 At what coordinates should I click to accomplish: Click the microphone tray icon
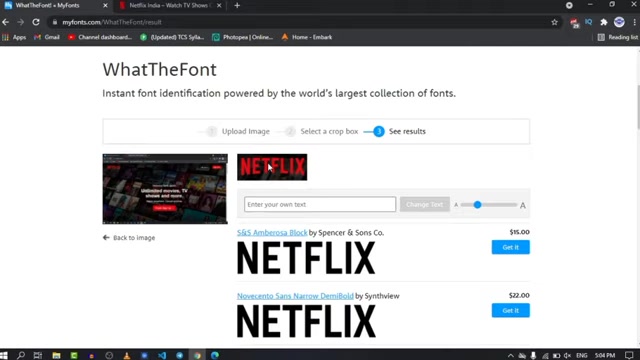(533, 356)
